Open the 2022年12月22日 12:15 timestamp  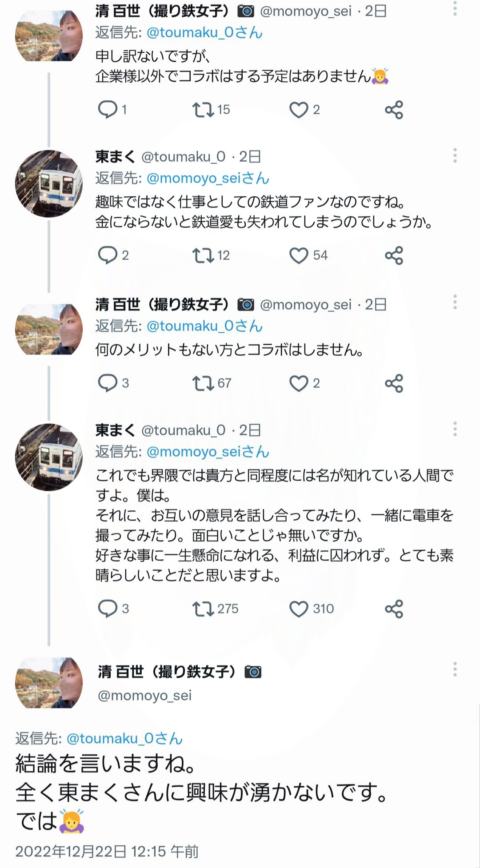pyautogui.click(x=107, y=852)
